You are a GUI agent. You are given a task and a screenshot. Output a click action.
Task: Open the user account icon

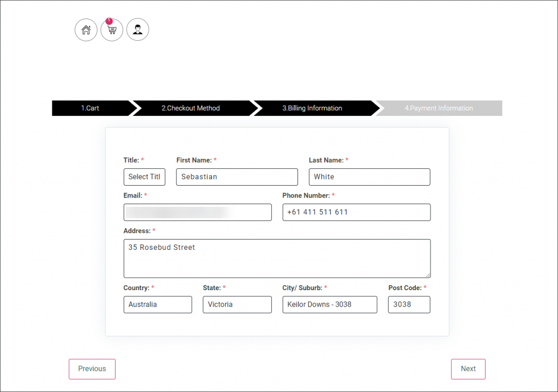click(138, 29)
